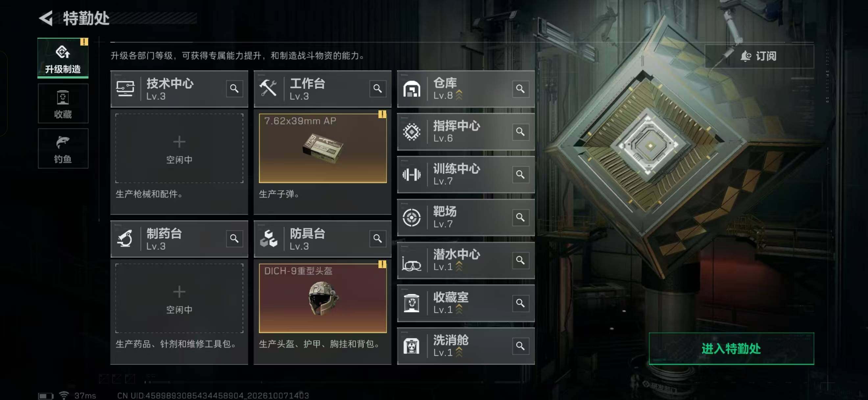Open the 技术中心 magnifier details icon
868x400 pixels.
click(x=234, y=88)
